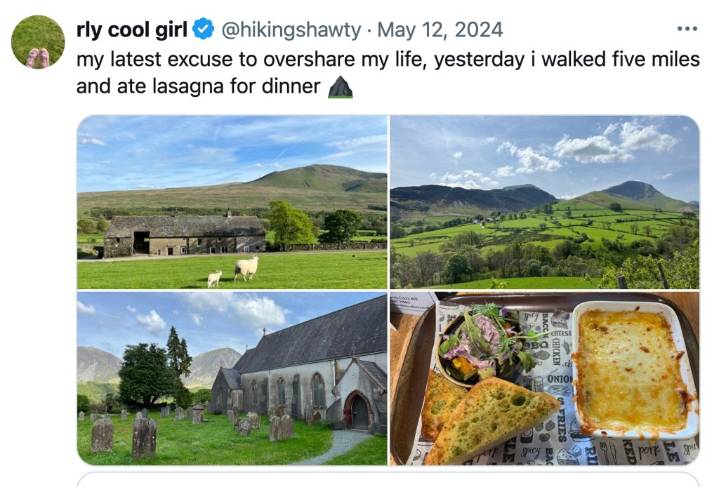Click the blue verified badge
The image size is (719, 487).
203,30
